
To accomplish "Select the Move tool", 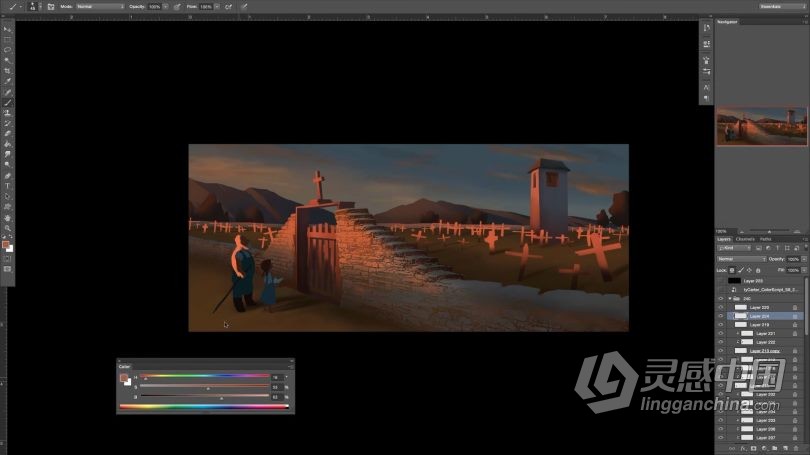I will point(7,29).
